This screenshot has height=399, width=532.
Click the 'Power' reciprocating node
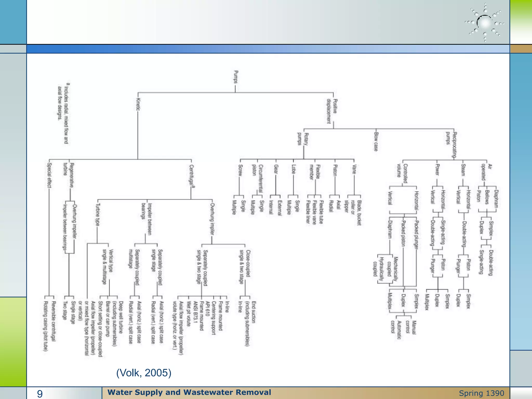(x=437, y=169)
